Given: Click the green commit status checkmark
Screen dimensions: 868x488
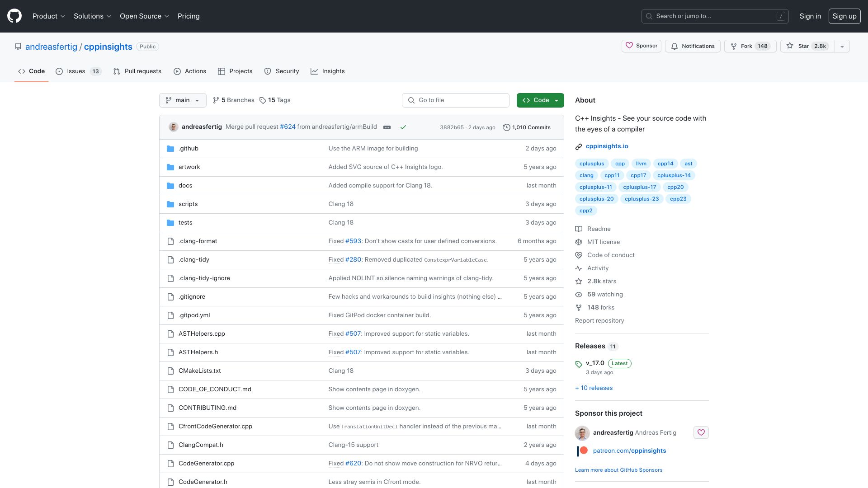Looking at the screenshot, I should pyautogui.click(x=403, y=127).
